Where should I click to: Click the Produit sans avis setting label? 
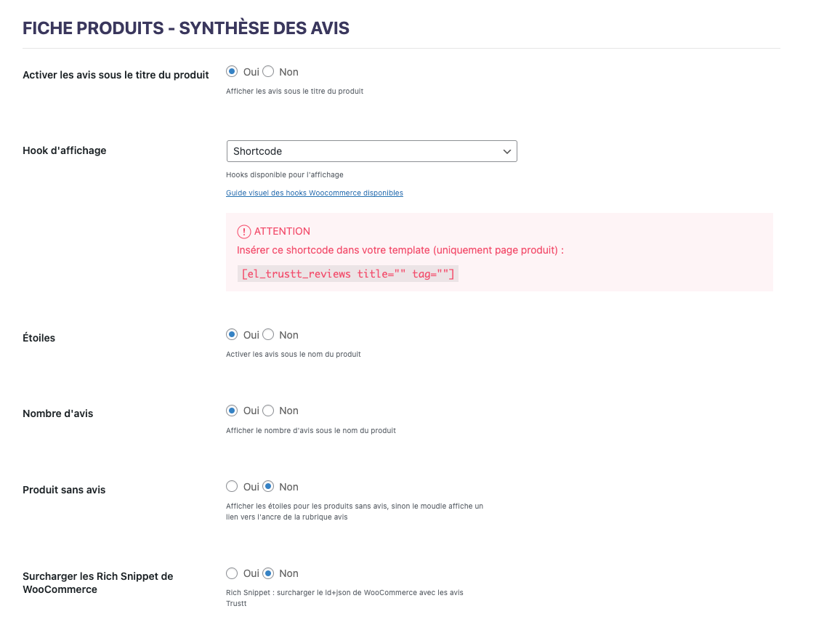coord(64,490)
